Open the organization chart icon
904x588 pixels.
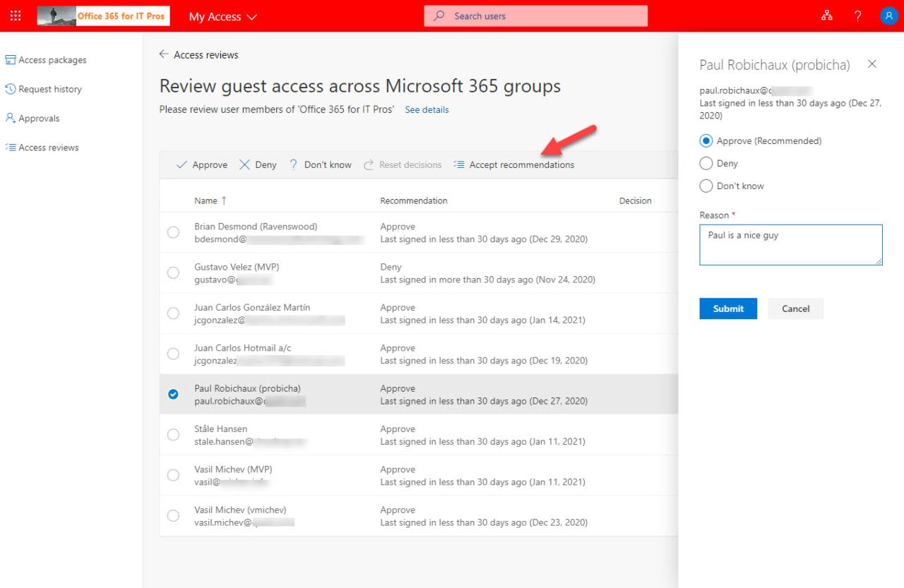point(827,16)
